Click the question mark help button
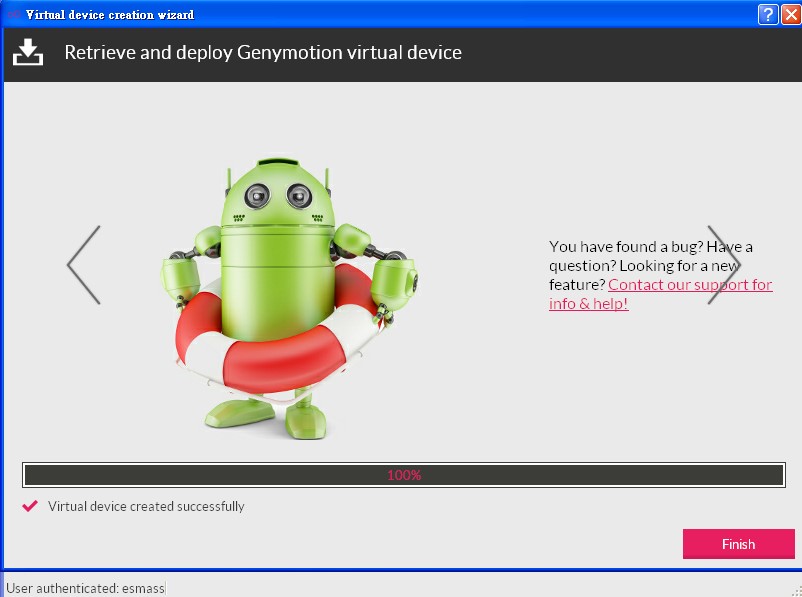The image size is (802, 597). coord(768,14)
